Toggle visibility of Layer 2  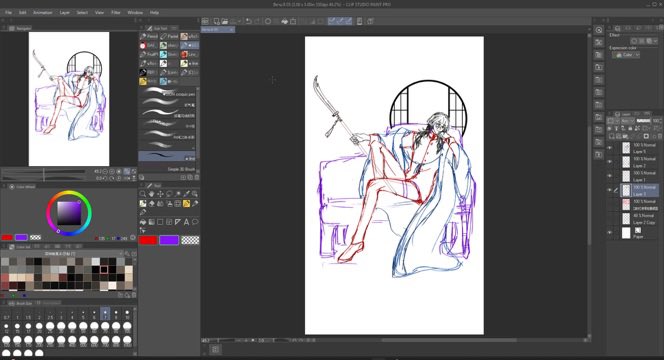(610, 162)
